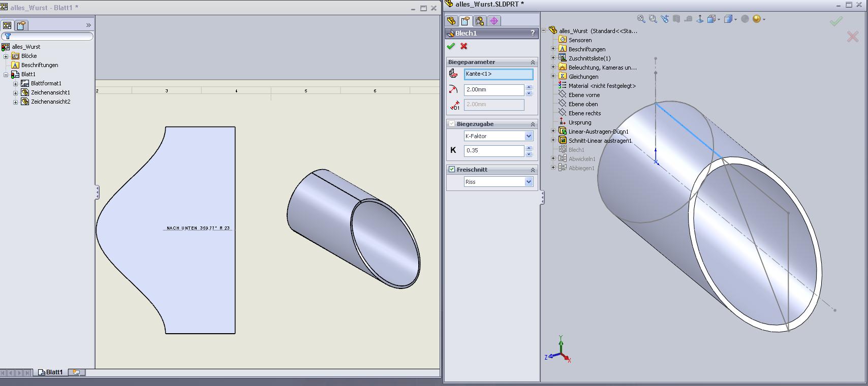Click the Normal To view orientation icon
Viewport: 868px width, 386px height.
click(700, 19)
